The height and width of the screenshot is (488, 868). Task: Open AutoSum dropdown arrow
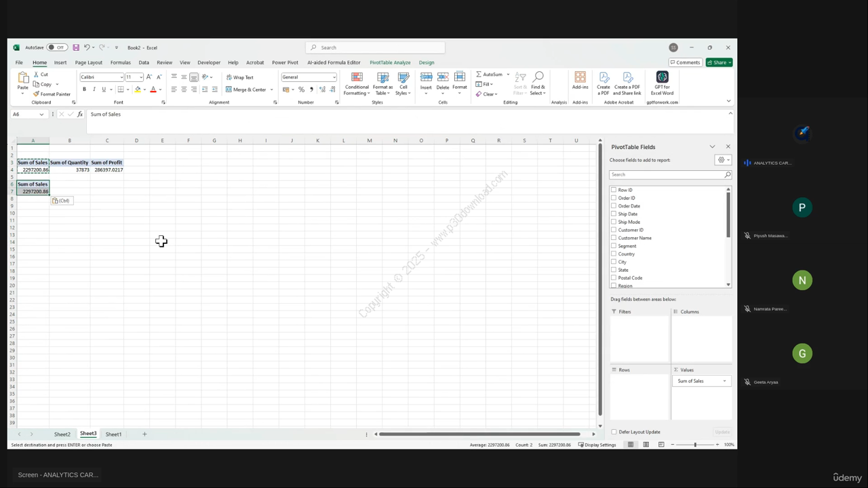508,75
